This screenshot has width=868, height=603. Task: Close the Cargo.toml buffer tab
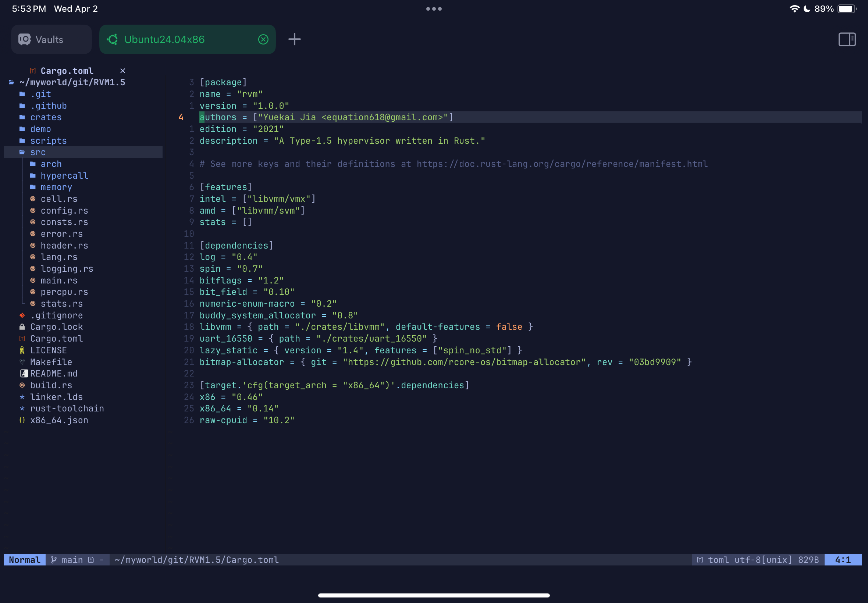pos(122,71)
